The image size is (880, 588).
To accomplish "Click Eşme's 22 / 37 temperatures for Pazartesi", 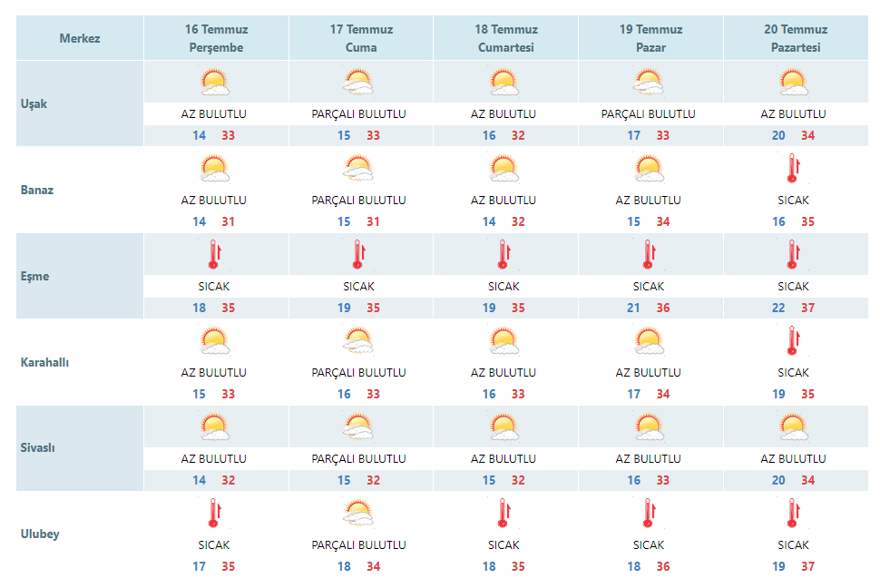I will [793, 308].
